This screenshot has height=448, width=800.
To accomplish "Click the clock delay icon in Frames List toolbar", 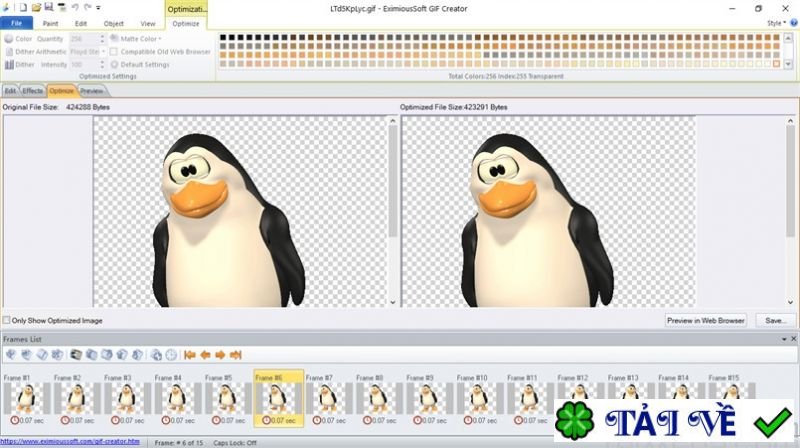I will point(171,355).
